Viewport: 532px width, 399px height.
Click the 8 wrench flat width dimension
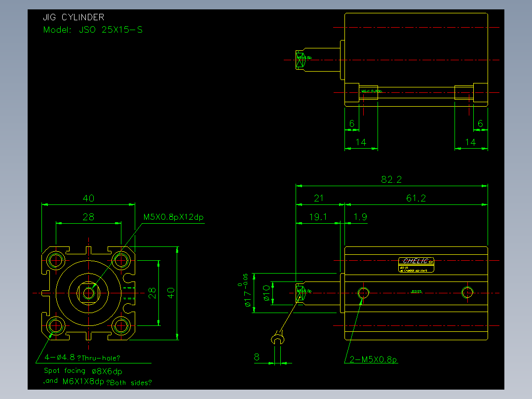257,357
